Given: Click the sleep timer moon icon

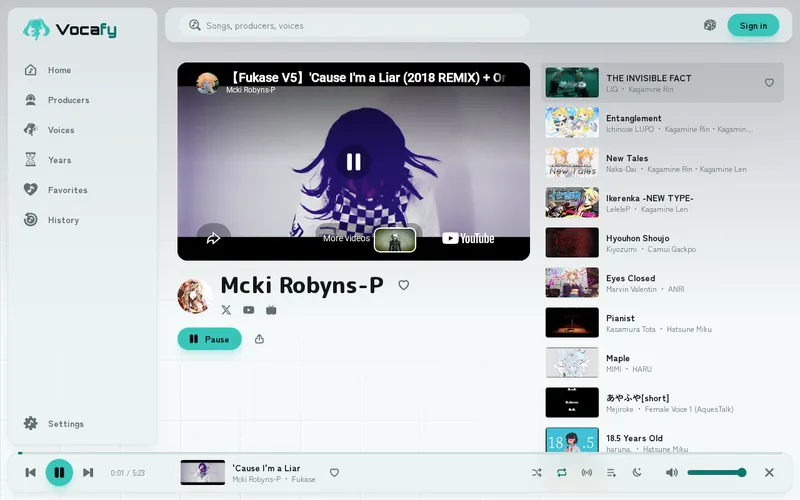Looking at the screenshot, I should point(637,472).
